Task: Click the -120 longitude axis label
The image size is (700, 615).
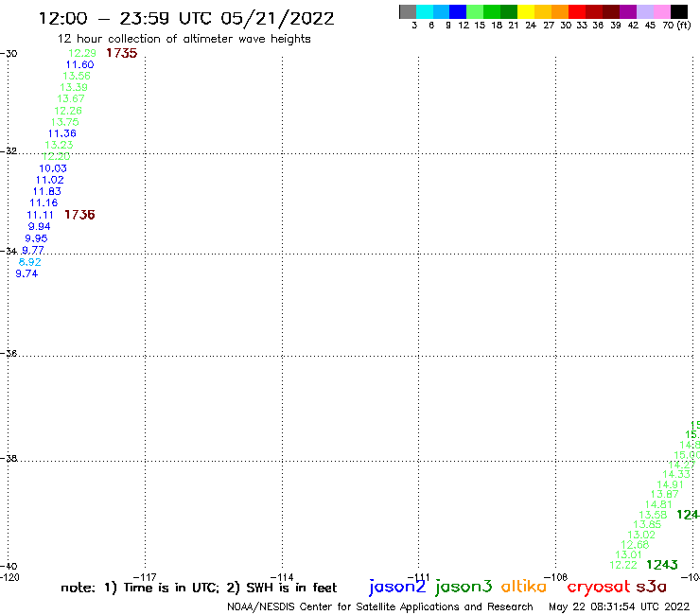Action: click(9, 577)
